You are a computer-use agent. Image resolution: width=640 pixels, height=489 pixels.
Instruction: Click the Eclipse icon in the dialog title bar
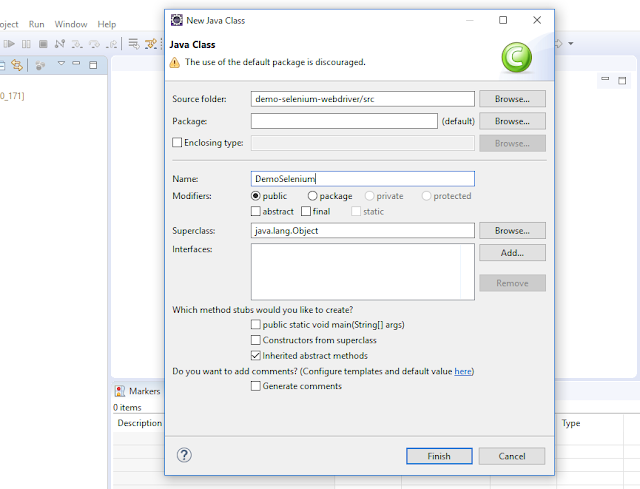point(177,20)
